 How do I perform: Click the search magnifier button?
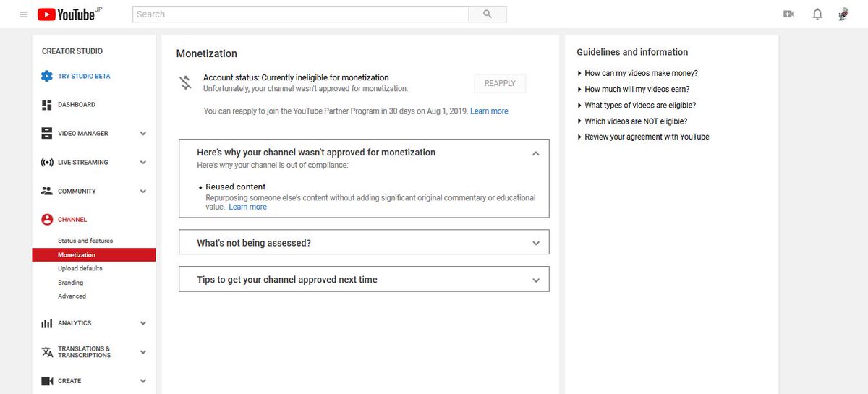[488, 14]
